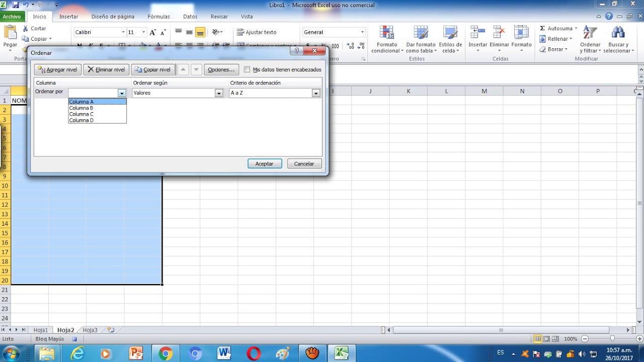Expand the Ordenar por column dropdown
This screenshot has width=644, height=362.
[121, 93]
